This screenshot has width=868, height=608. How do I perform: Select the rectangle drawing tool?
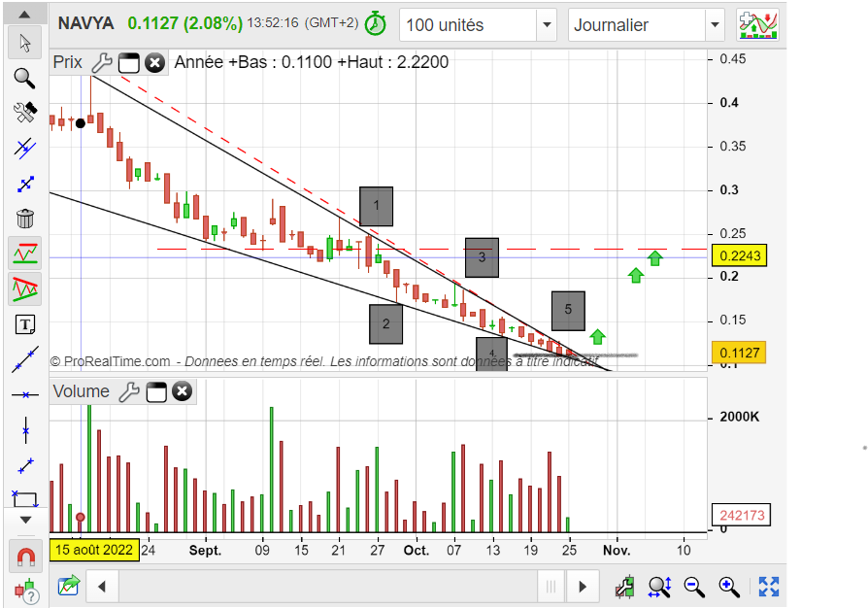(x=25, y=499)
